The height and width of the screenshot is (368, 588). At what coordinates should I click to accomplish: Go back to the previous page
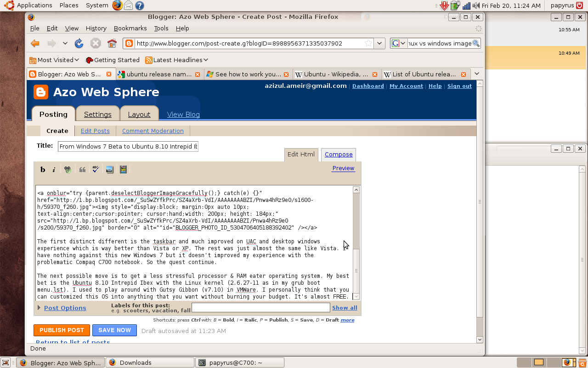point(35,43)
